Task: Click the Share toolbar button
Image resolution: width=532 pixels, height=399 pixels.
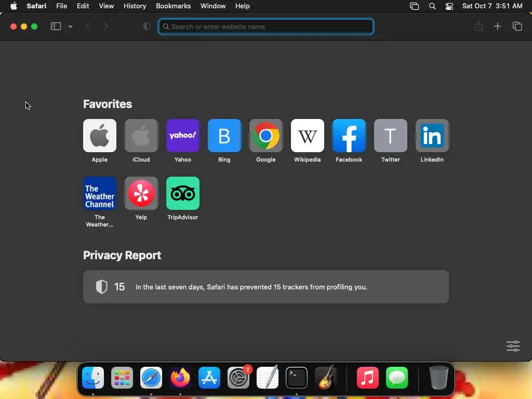Action: (x=478, y=26)
